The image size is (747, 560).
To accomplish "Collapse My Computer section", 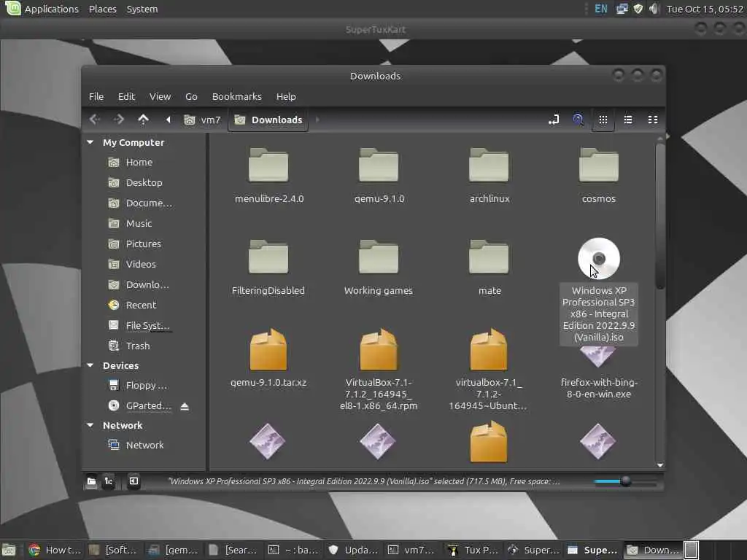I will (x=90, y=142).
